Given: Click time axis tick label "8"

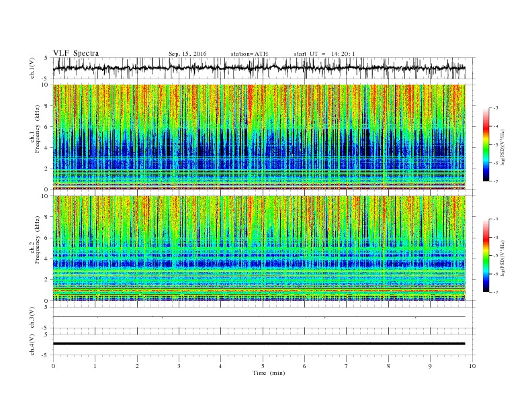Looking at the screenshot, I should (388, 366).
